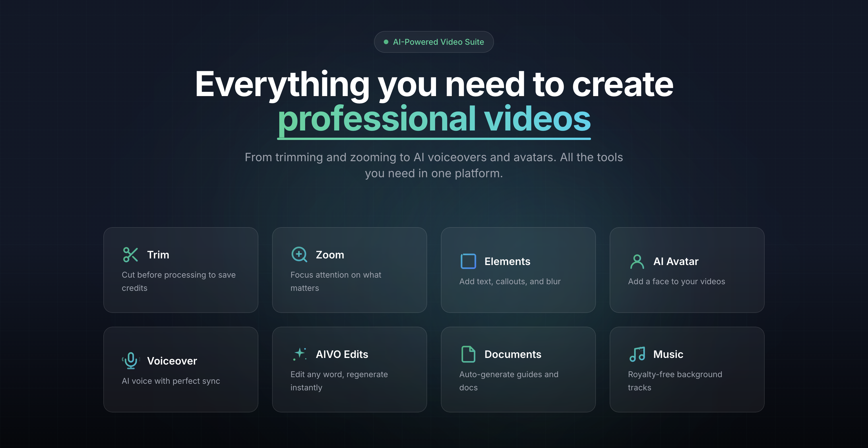The width and height of the screenshot is (868, 448).
Task: Click the AI-Powered Video Suite badge
Action: (x=434, y=42)
